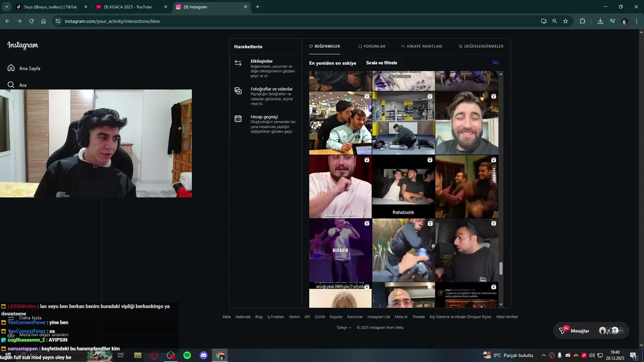Open the browser home page
Viewport: 644px width, 362px height.
(x=43, y=21)
